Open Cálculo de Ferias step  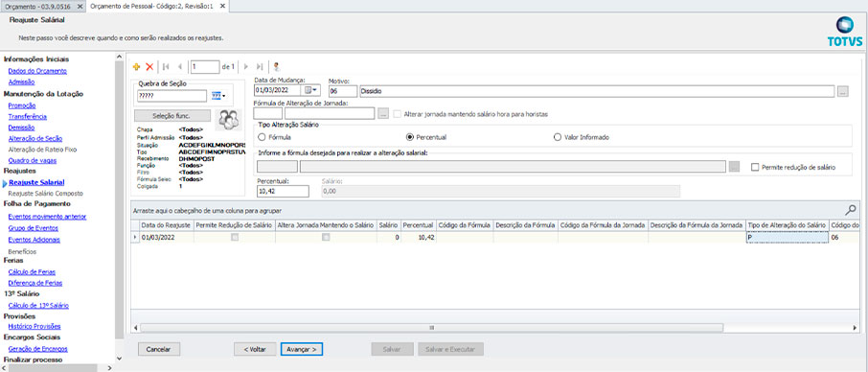click(32, 271)
